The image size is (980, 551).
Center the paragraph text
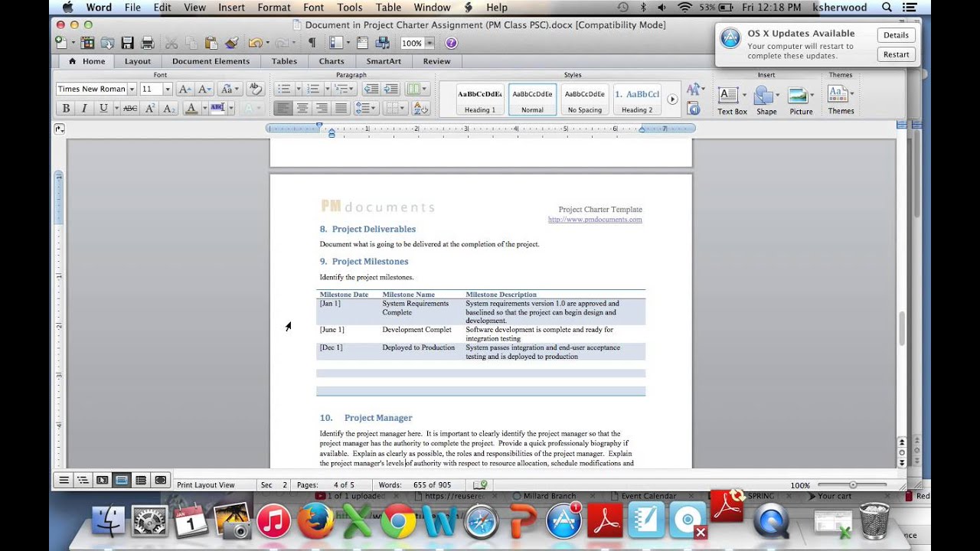point(302,109)
